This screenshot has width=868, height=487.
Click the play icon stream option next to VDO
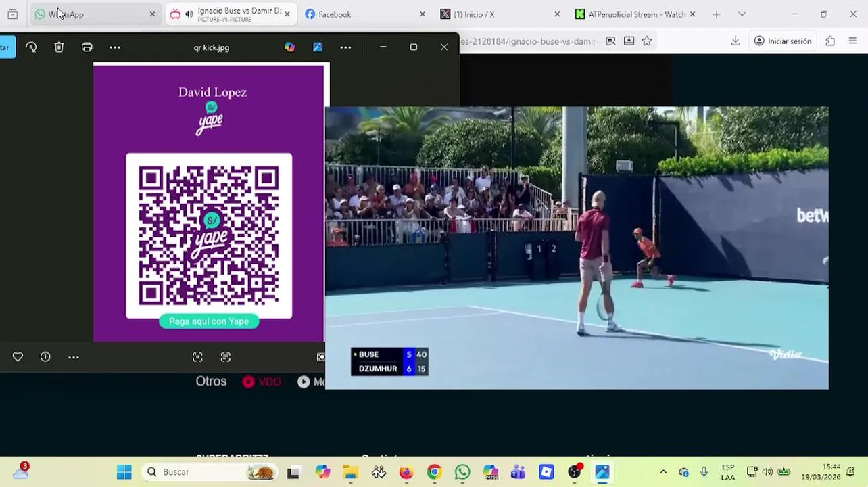pos(304,381)
